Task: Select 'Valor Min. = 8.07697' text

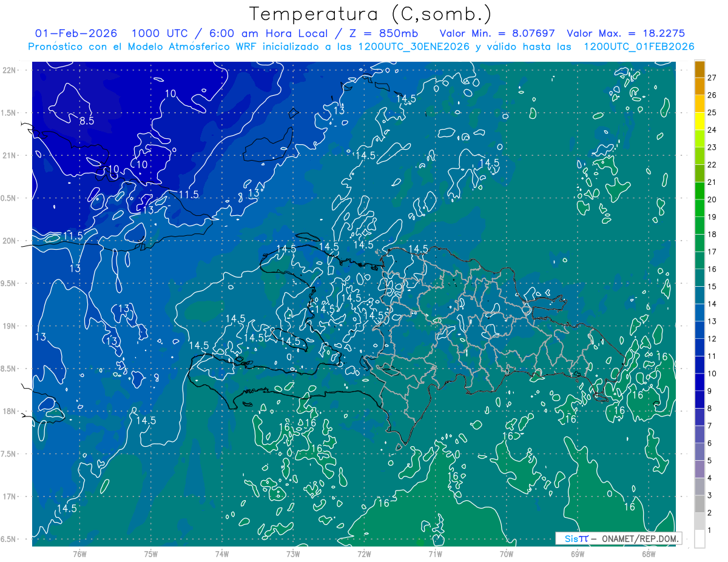Action: click(497, 33)
